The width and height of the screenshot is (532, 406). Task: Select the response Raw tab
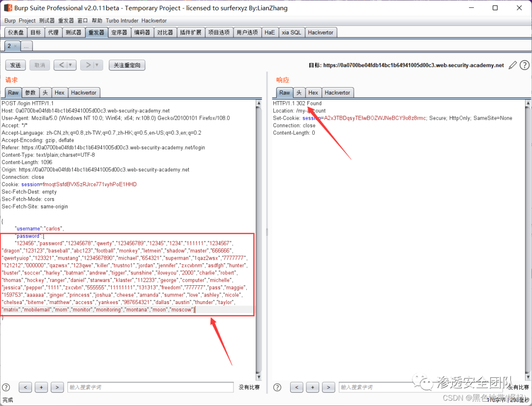[x=285, y=93]
